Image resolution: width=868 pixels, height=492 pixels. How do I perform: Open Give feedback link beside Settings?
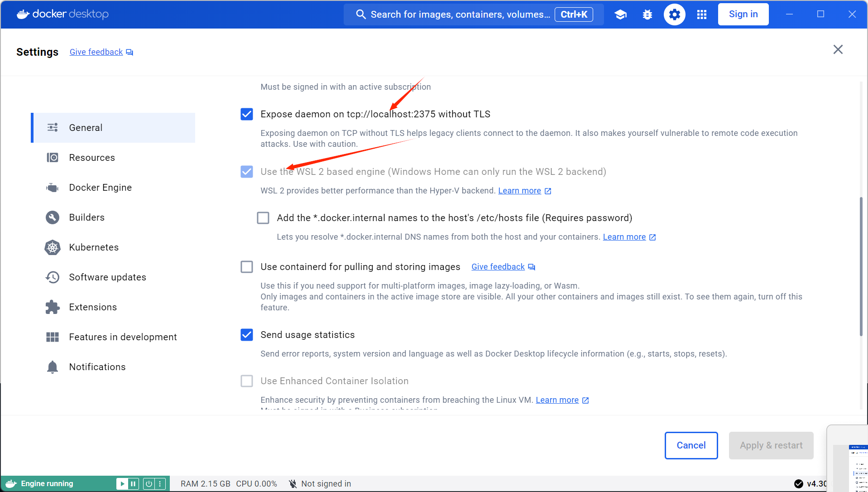pos(96,52)
